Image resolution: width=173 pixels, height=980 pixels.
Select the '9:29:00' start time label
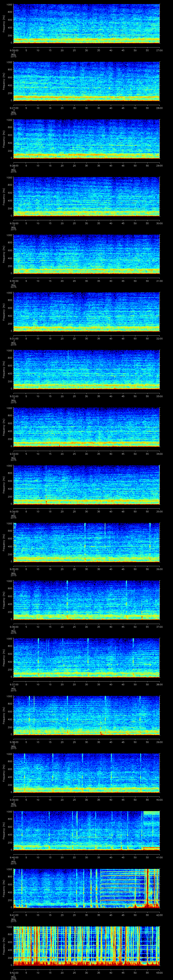click(x=14, y=223)
